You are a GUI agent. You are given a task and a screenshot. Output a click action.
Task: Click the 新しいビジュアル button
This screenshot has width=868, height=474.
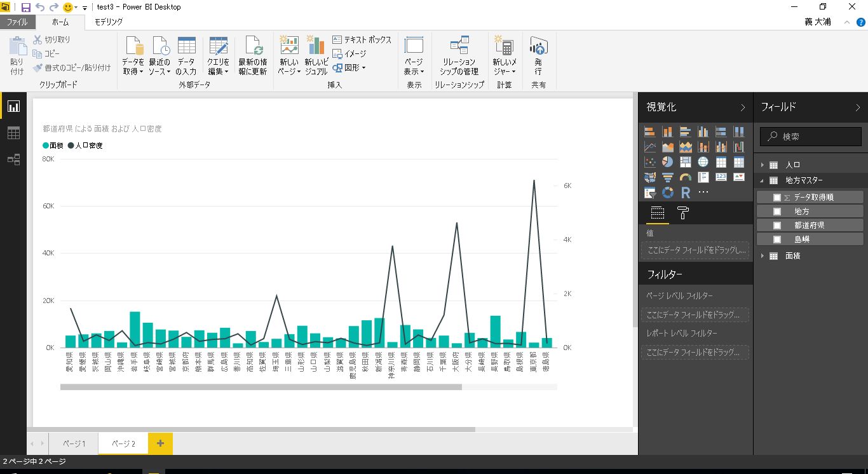pos(316,55)
